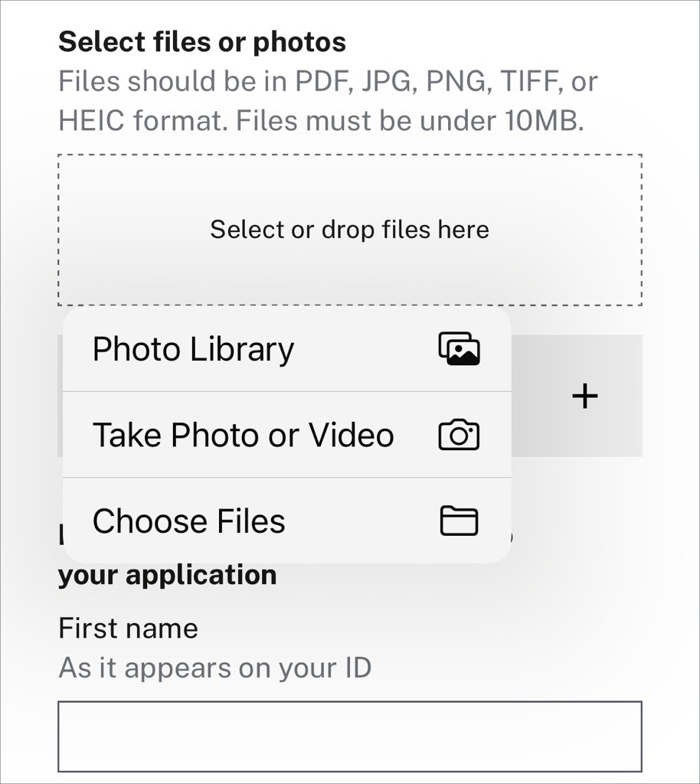Click the 'As it appears on your ID' hint
The height and width of the screenshot is (784, 700).
214,668
